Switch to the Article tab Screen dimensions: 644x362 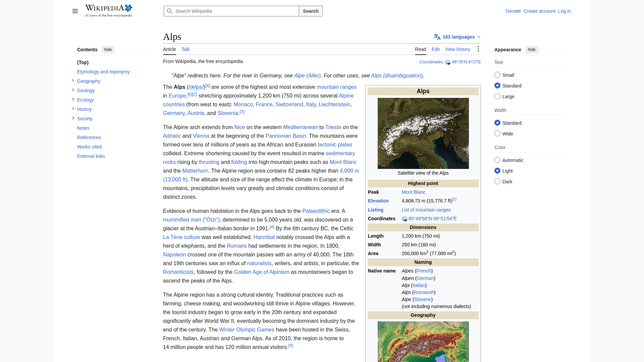tap(169, 49)
